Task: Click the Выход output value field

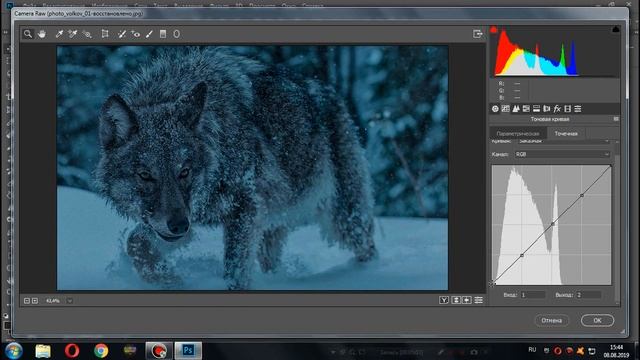Action: pos(588,295)
